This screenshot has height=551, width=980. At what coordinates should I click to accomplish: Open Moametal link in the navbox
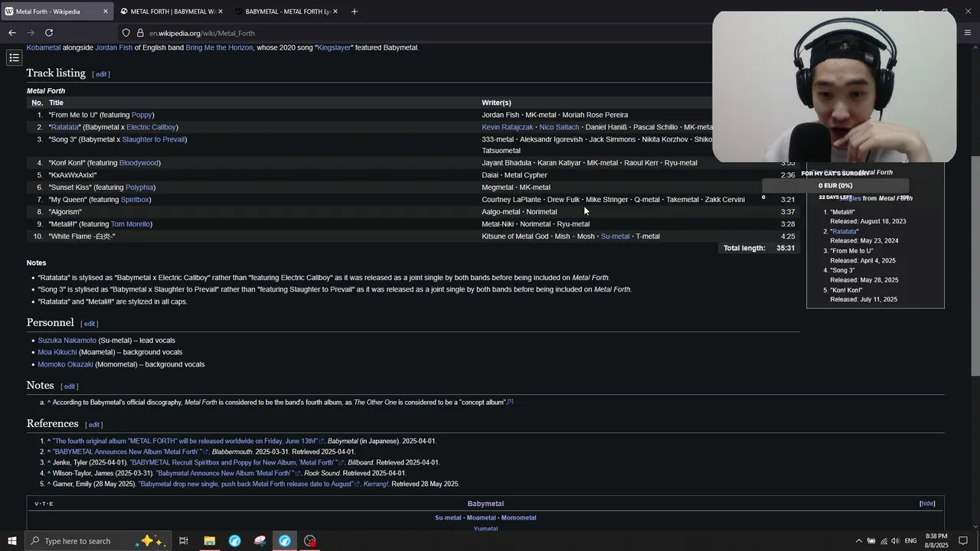(481, 518)
